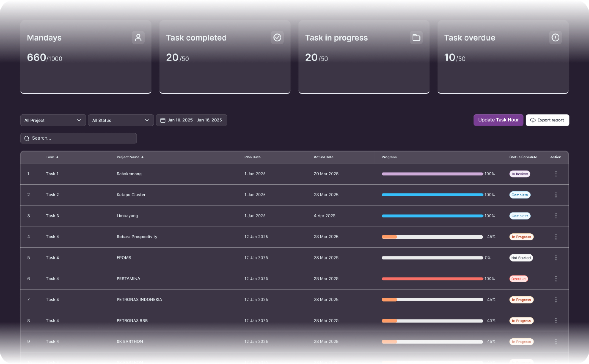
Task: Click the Task in progress summary card
Action: 364,57
